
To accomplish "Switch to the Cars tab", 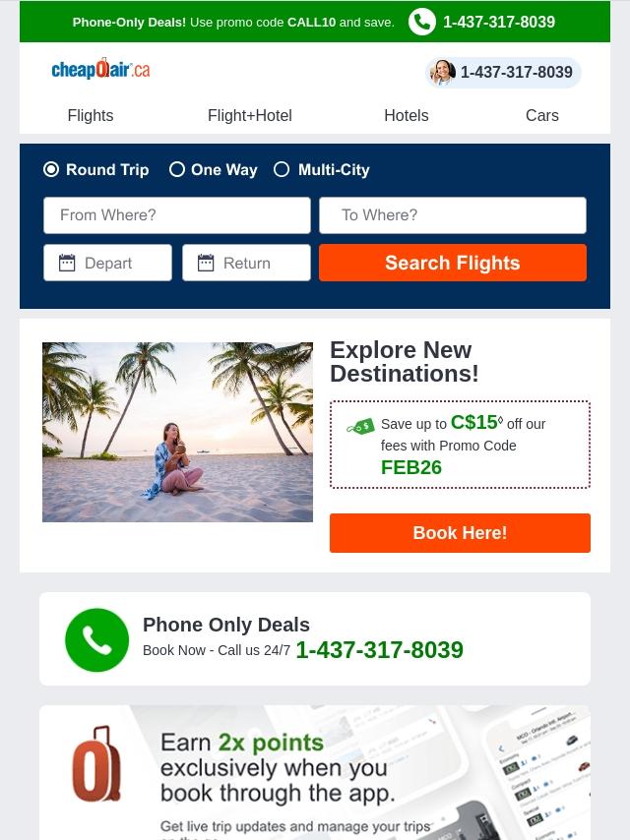I will click(542, 116).
